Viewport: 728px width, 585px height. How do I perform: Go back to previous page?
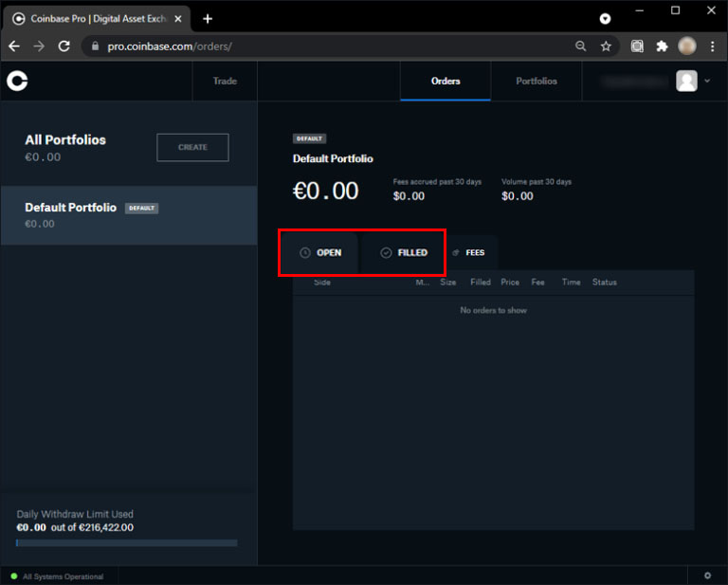click(14, 46)
